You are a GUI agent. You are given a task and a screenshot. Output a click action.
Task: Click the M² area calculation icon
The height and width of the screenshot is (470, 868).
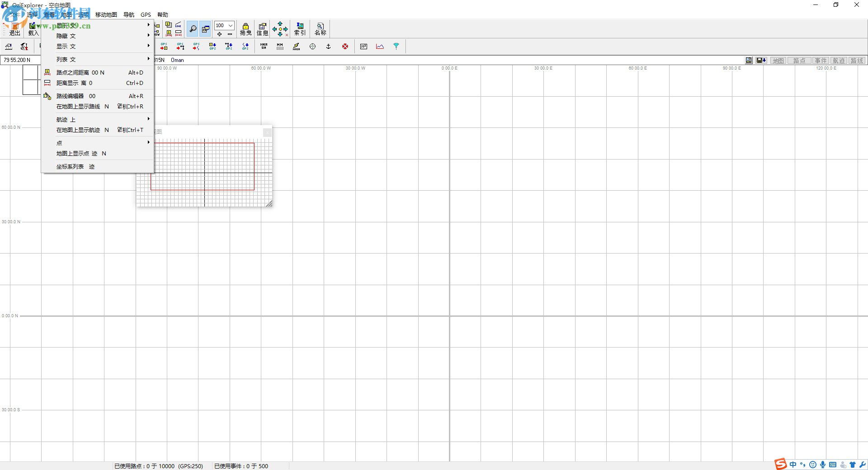pyautogui.click(x=363, y=46)
